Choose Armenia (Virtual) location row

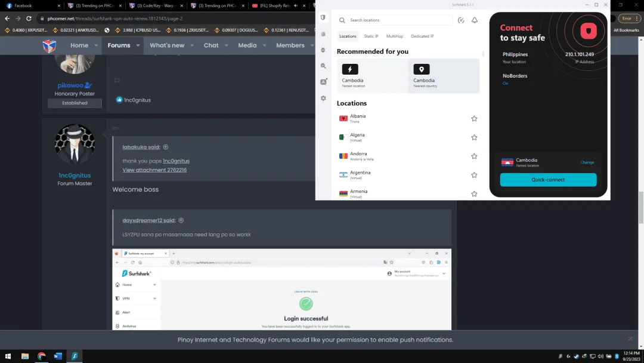click(x=408, y=193)
